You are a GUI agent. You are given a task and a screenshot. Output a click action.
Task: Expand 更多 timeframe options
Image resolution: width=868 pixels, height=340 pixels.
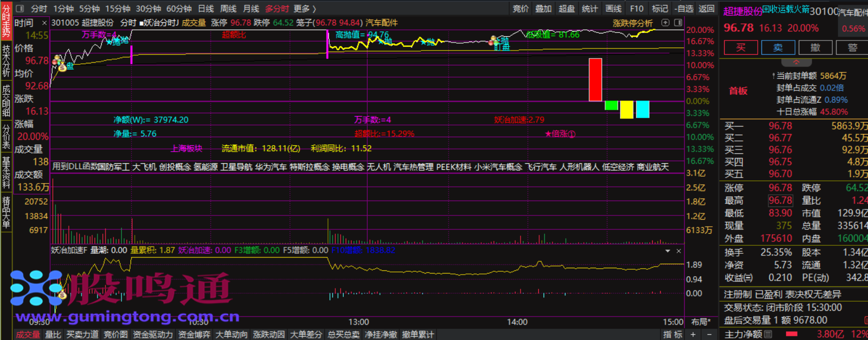point(304,9)
